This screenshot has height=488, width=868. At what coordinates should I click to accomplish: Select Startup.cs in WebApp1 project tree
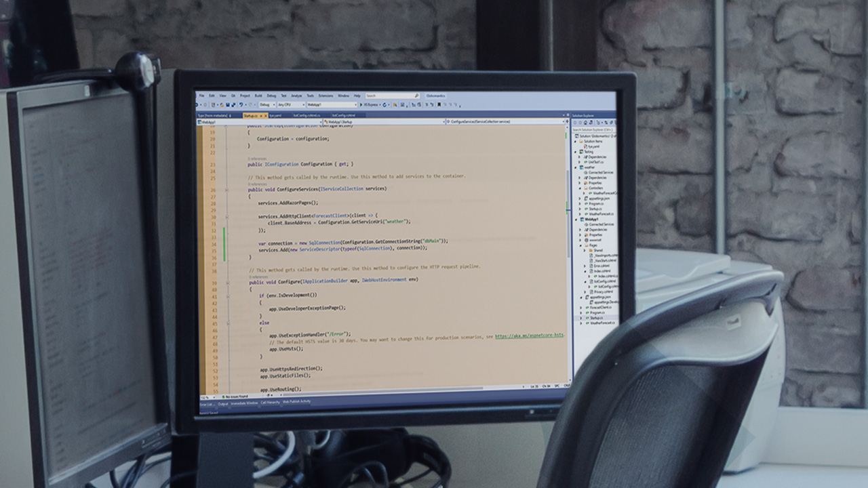(x=596, y=317)
